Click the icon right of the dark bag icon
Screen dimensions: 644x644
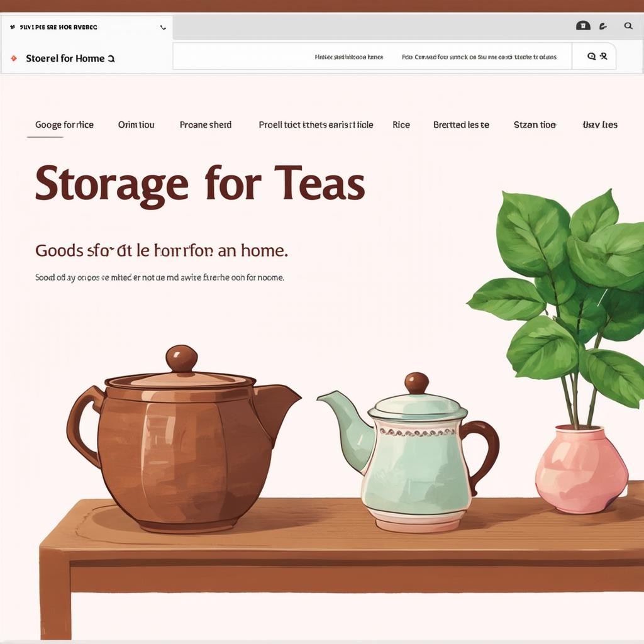(603, 26)
